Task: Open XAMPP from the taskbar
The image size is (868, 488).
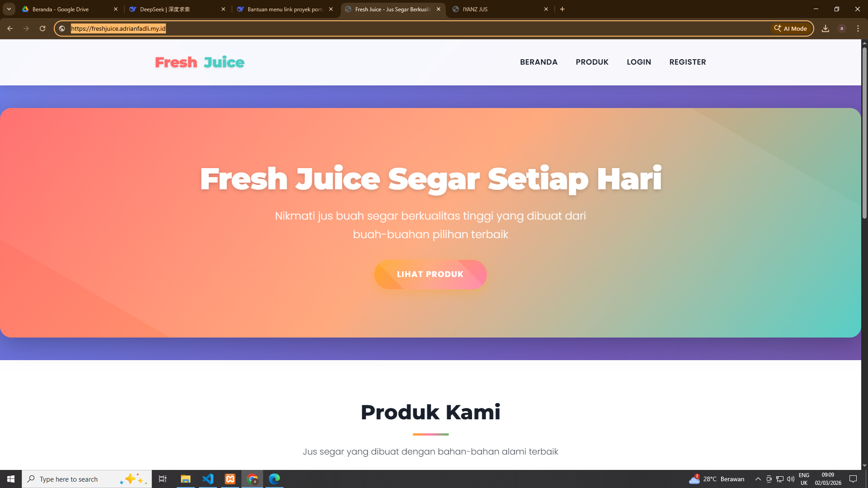Action: [x=230, y=479]
